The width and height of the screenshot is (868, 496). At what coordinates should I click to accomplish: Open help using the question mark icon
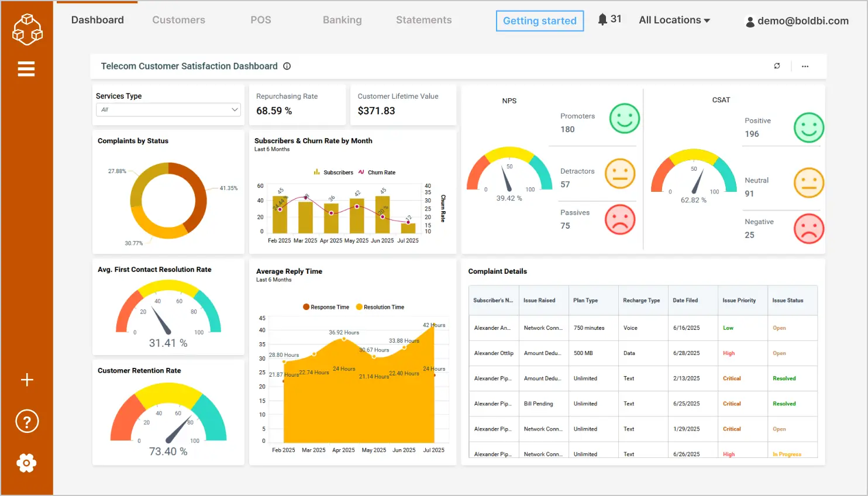26,421
